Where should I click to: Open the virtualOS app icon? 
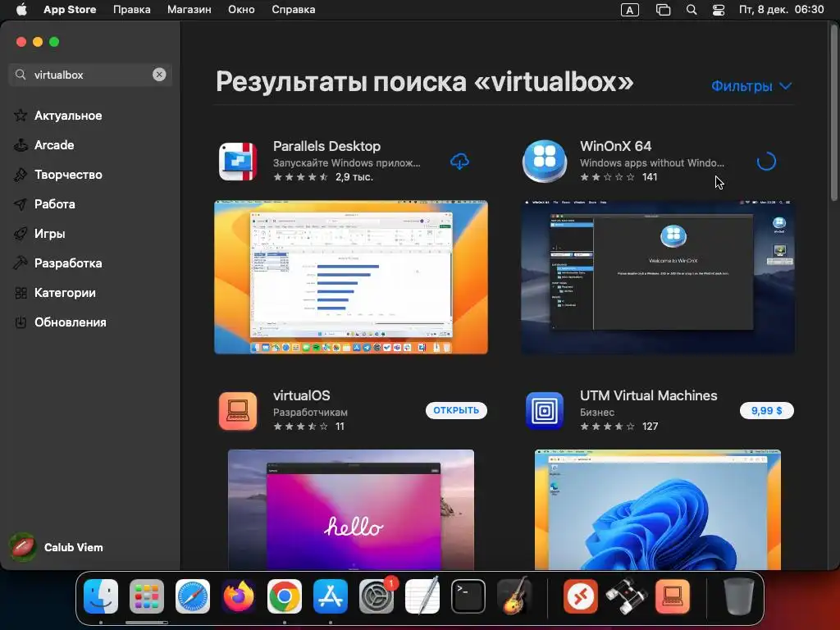pyautogui.click(x=238, y=411)
